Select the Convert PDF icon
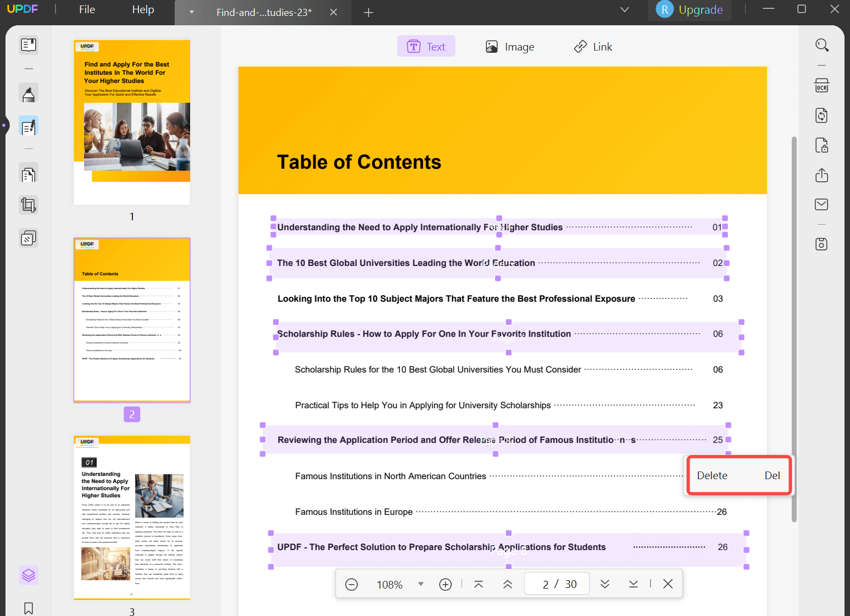 [821, 115]
